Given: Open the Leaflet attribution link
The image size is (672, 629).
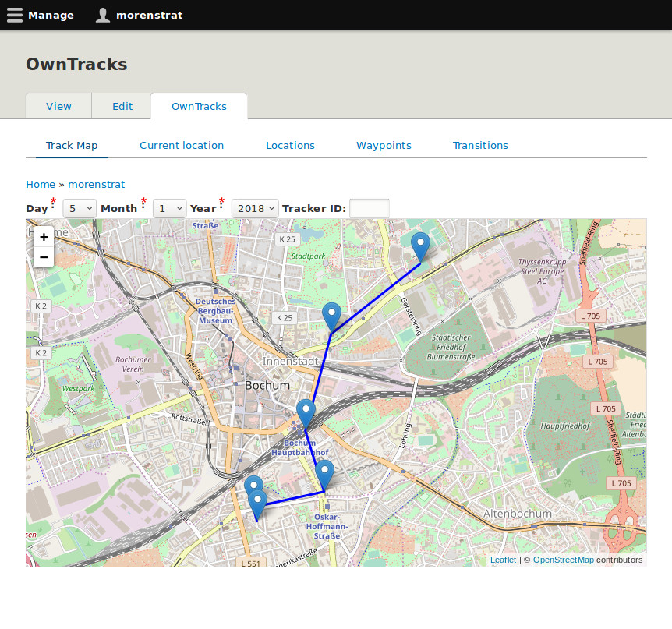Looking at the screenshot, I should click(x=503, y=560).
